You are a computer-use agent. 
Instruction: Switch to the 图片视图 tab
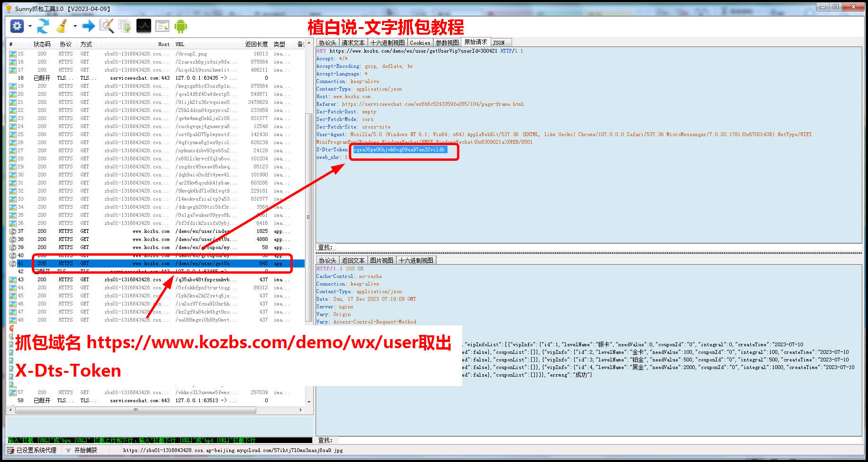(x=382, y=260)
